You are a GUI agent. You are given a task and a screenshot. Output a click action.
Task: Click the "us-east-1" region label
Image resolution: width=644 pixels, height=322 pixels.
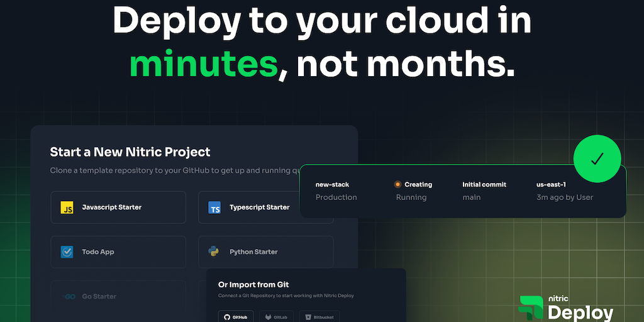551,185
